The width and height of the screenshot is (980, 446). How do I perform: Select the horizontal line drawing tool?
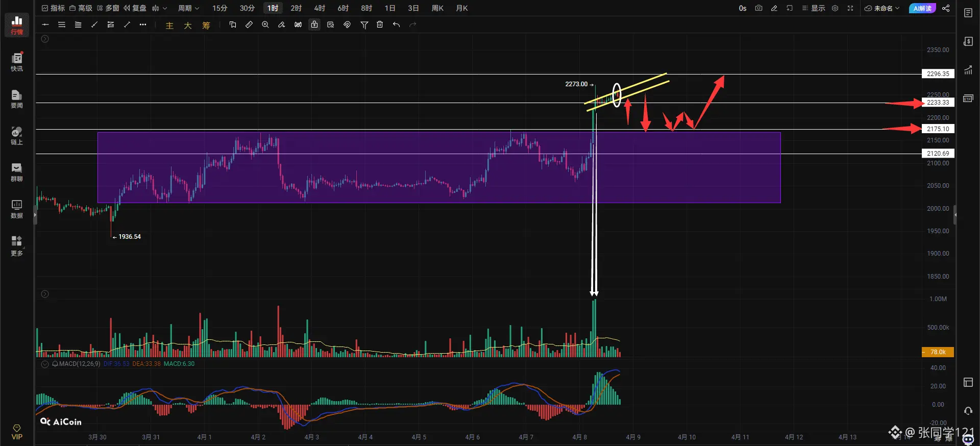45,24
